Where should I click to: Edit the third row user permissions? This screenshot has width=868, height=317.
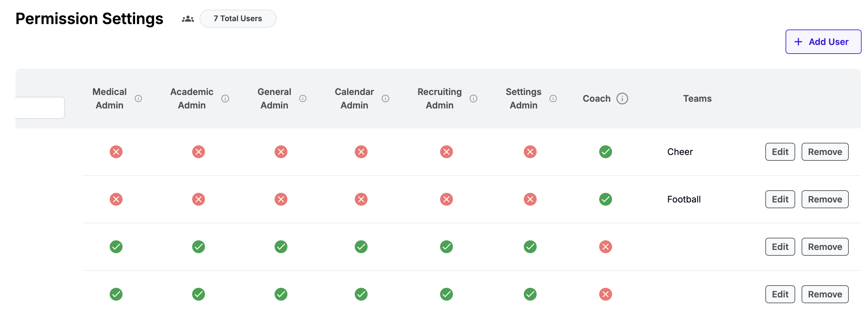[x=779, y=247]
